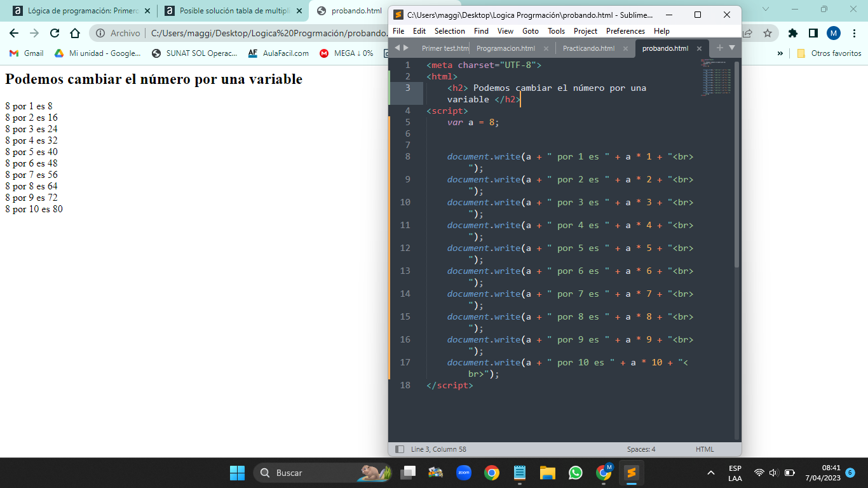Open Windows Start menu

[x=237, y=473]
